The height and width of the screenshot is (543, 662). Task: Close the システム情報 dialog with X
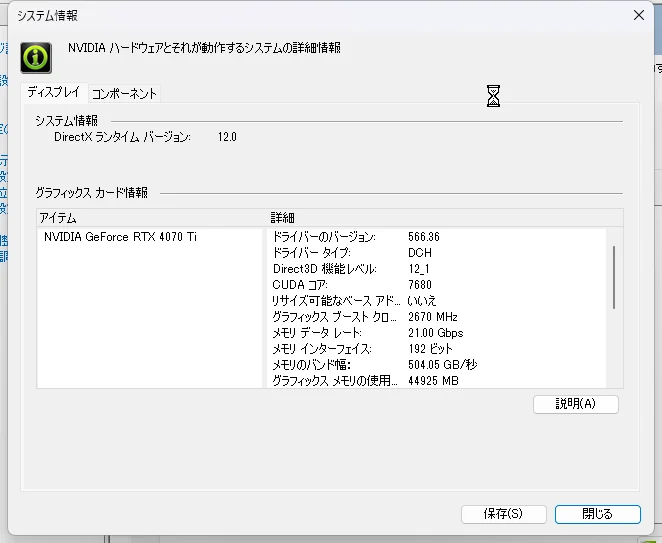pyautogui.click(x=639, y=15)
